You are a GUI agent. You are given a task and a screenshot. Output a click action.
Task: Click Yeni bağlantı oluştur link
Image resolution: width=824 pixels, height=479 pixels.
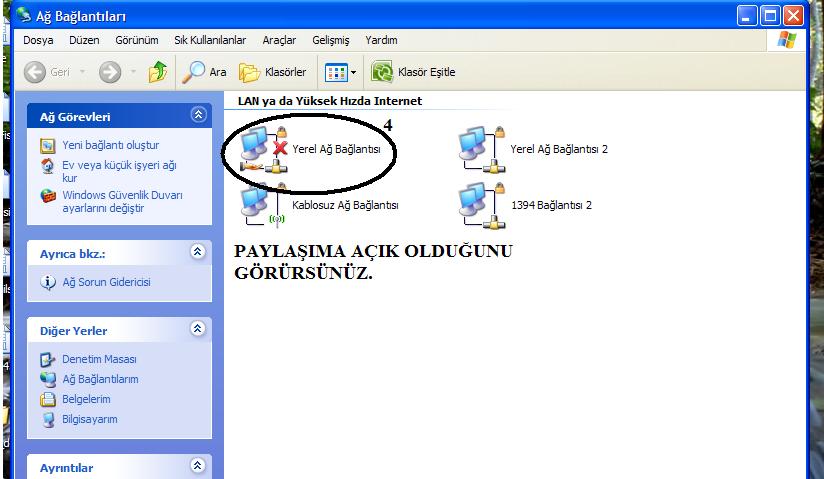coord(110,145)
